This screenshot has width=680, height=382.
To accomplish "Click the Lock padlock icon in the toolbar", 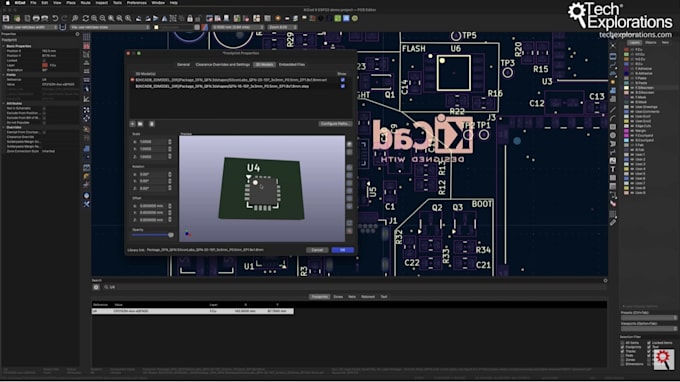I will click(190, 19).
